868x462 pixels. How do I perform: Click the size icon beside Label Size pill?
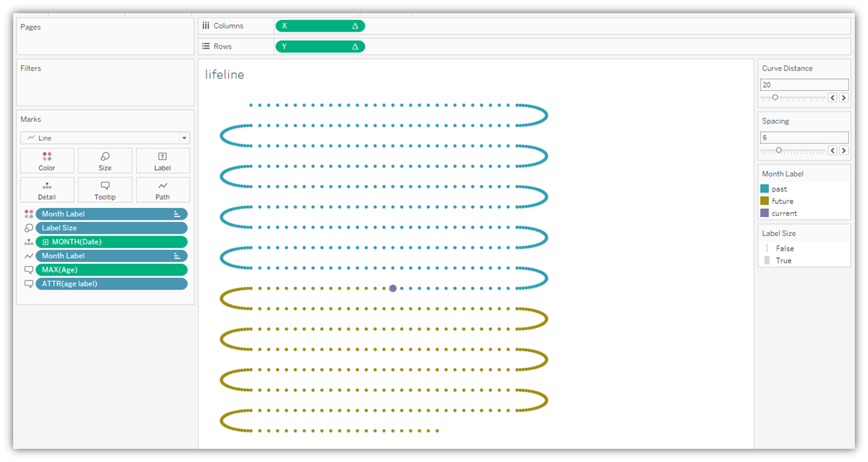tap(28, 228)
